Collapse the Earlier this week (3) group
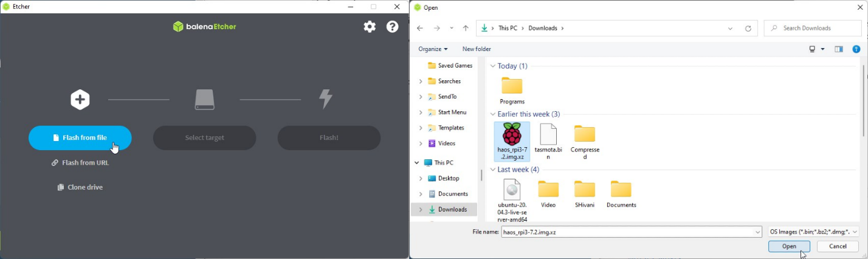The image size is (868, 259). click(x=493, y=114)
